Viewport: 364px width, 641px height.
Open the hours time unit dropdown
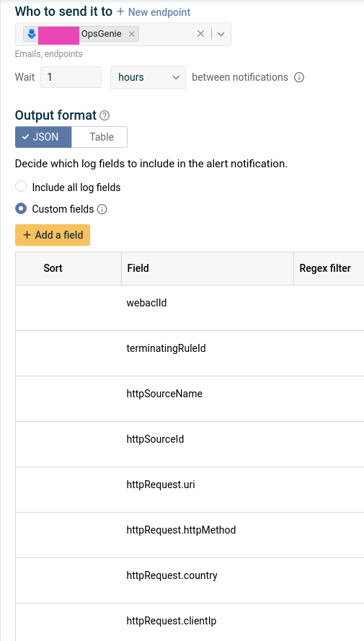pos(148,77)
